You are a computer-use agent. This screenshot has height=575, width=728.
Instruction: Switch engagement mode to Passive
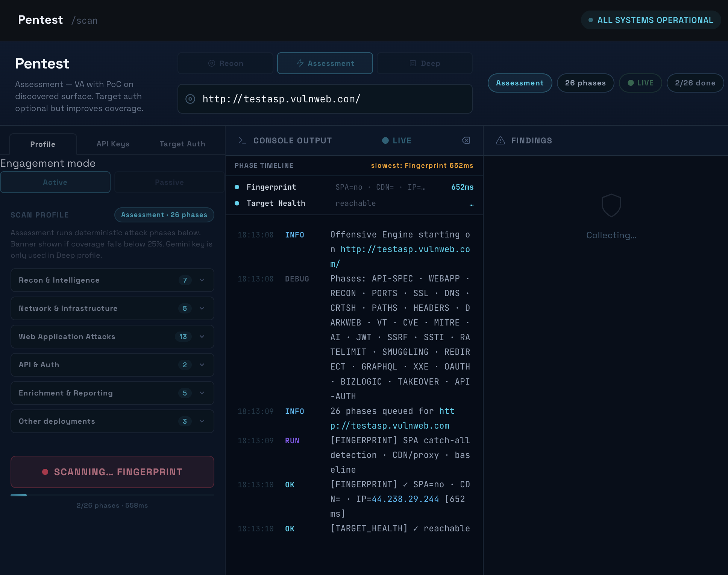point(169,182)
